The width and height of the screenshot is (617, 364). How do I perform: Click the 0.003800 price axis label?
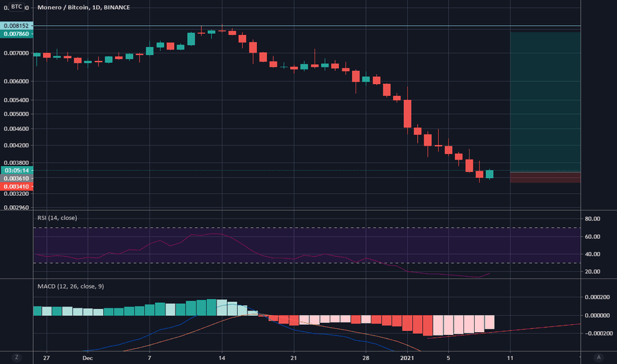pyautogui.click(x=17, y=163)
